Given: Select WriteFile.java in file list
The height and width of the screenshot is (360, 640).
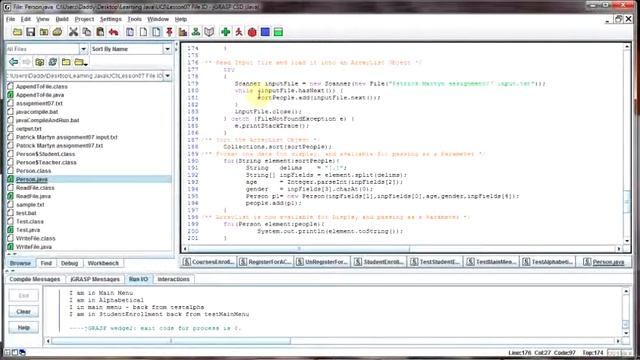Looking at the screenshot, I should pos(34,247).
